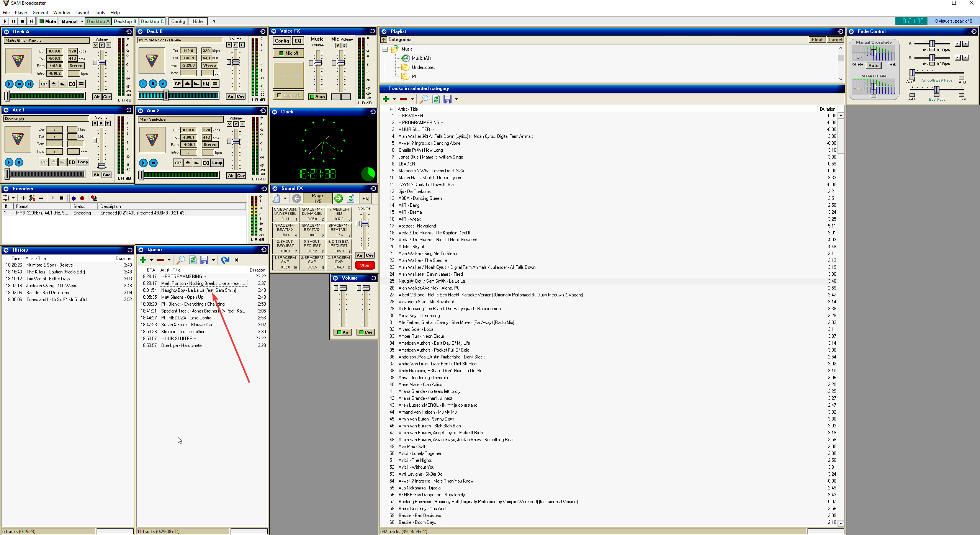Screen dimensions: 980x535
Task: Click green next-page arrow in Sound FX
Action: tap(338, 198)
